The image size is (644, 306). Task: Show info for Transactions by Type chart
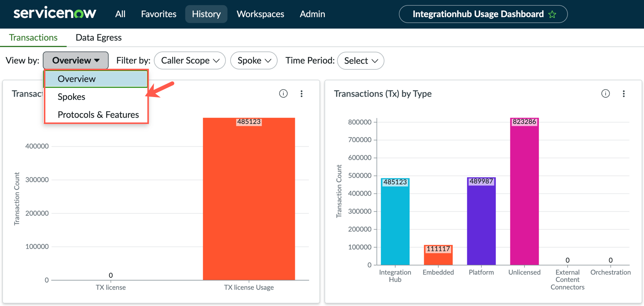[x=605, y=93]
